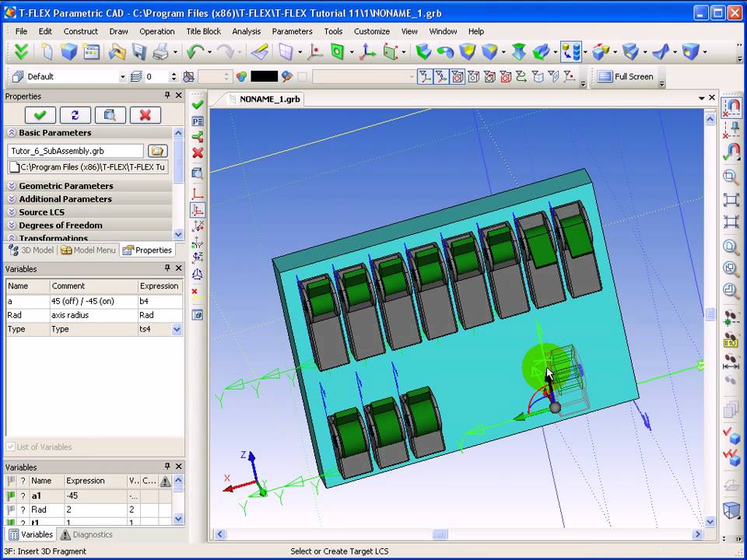Toggle the List of Variables checkbox
The image size is (747, 560).
(x=11, y=447)
